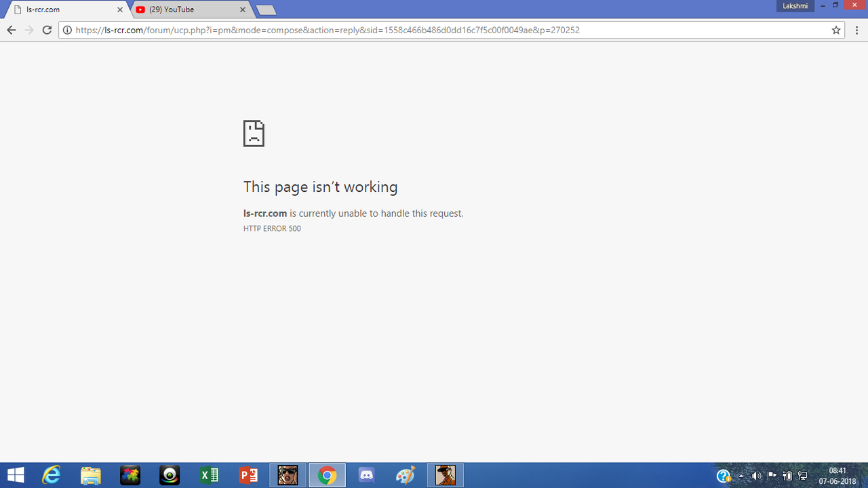The height and width of the screenshot is (488, 868).
Task: Click the Chrome taskbar icon
Action: 327,476
